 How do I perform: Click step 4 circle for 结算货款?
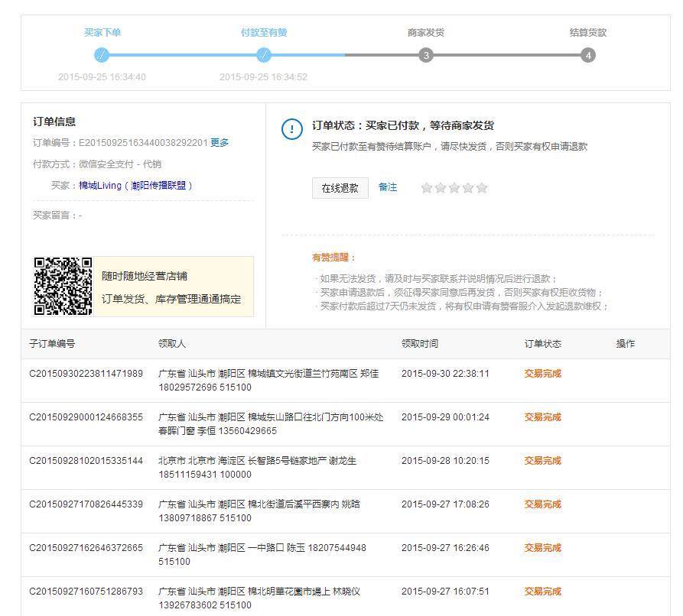(588, 55)
